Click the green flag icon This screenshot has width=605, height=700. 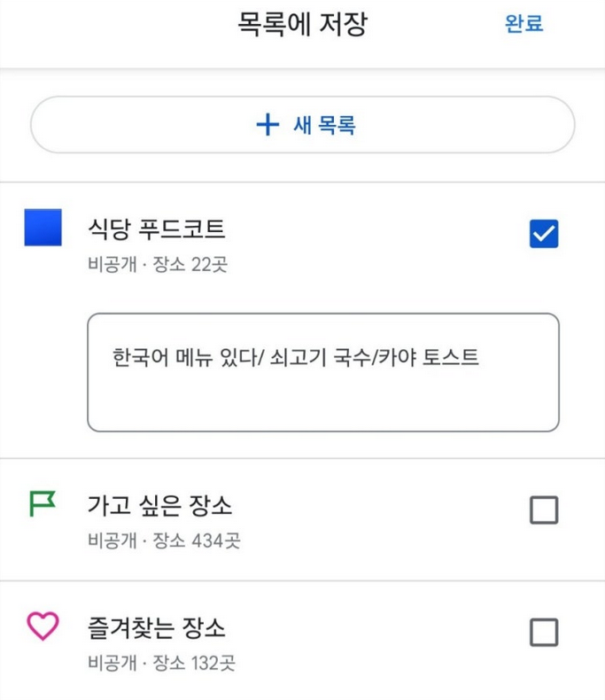[42, 505]
